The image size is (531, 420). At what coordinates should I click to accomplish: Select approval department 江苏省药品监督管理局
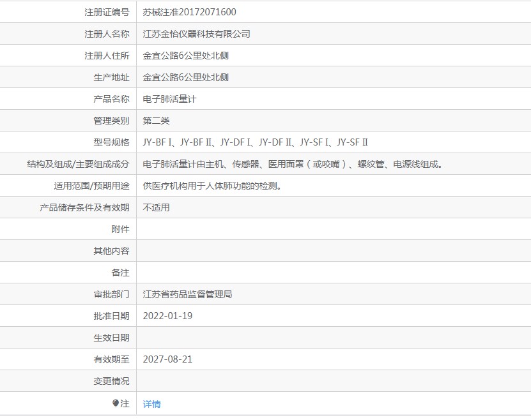point(187,294)
